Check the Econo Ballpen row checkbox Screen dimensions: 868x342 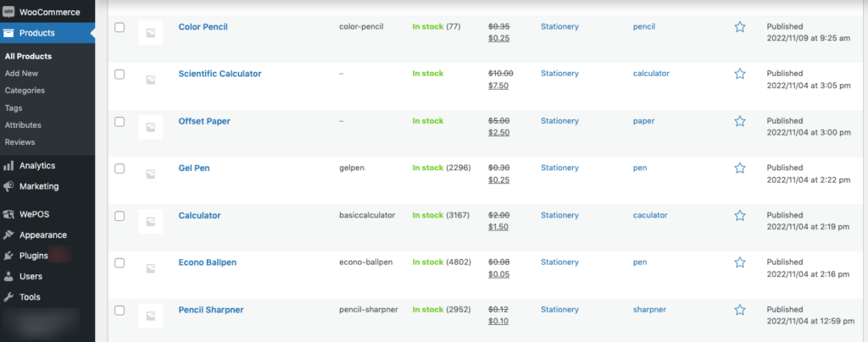tap(120, 263)
